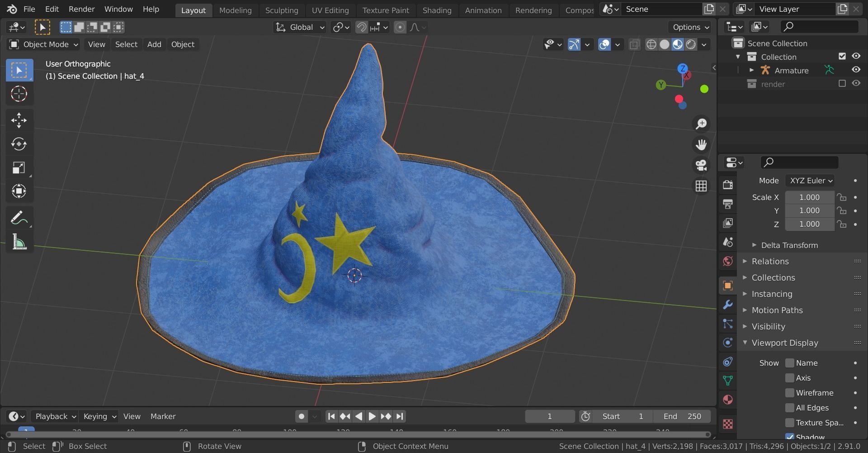Open the viewport Add menu

[x=154, y=44]
